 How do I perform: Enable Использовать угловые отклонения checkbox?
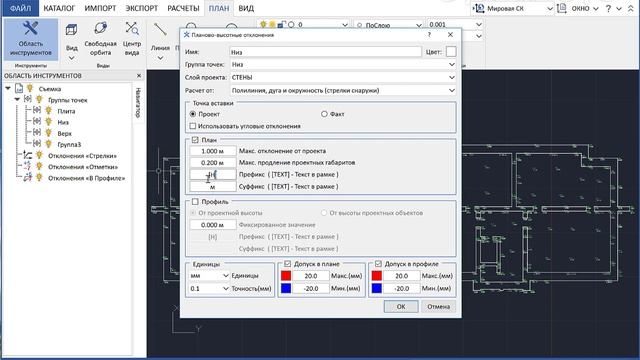pos(193,126)
